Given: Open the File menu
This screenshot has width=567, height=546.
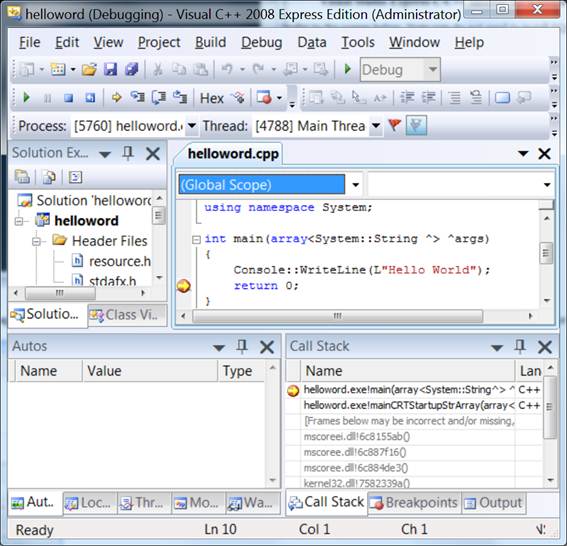Looking at the screenshot, I should click(x=29, y=42).
